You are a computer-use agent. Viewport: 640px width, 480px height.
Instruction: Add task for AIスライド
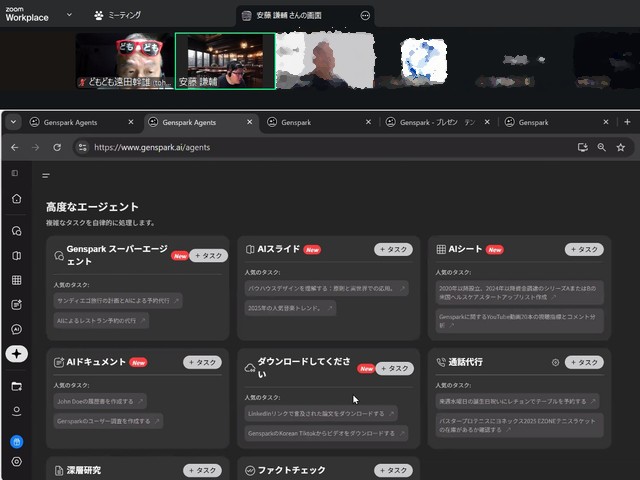pos(393,249)
